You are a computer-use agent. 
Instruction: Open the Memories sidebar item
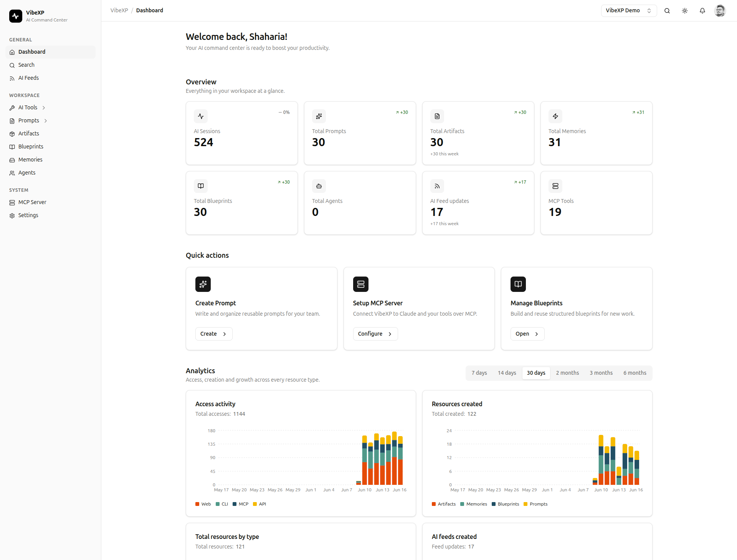(50, 160)
